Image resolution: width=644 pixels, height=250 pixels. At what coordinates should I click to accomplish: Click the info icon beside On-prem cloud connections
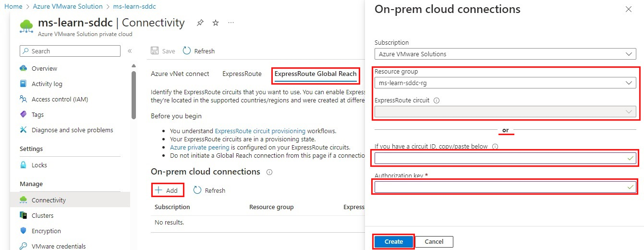pyautogui.click(x=269, y=172)
